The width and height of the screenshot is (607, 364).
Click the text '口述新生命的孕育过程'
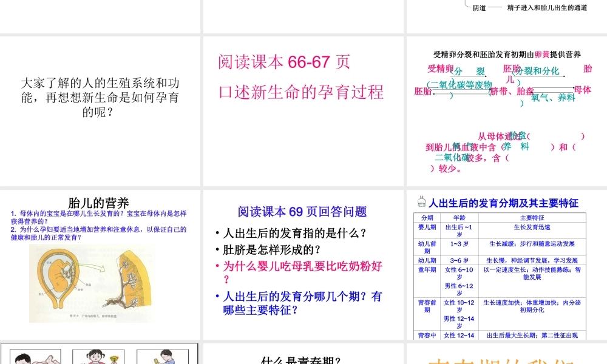(x=301, y=92)
